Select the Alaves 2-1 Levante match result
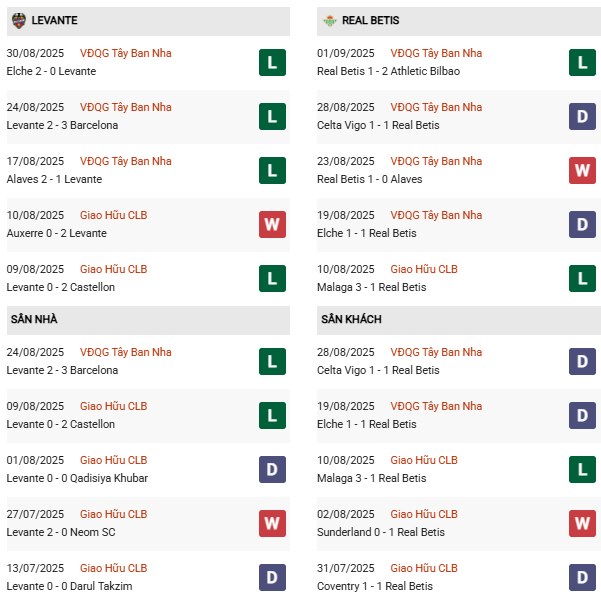Image resolution: width=601 pixels, height=600 pixels. (x=54, y=179)
